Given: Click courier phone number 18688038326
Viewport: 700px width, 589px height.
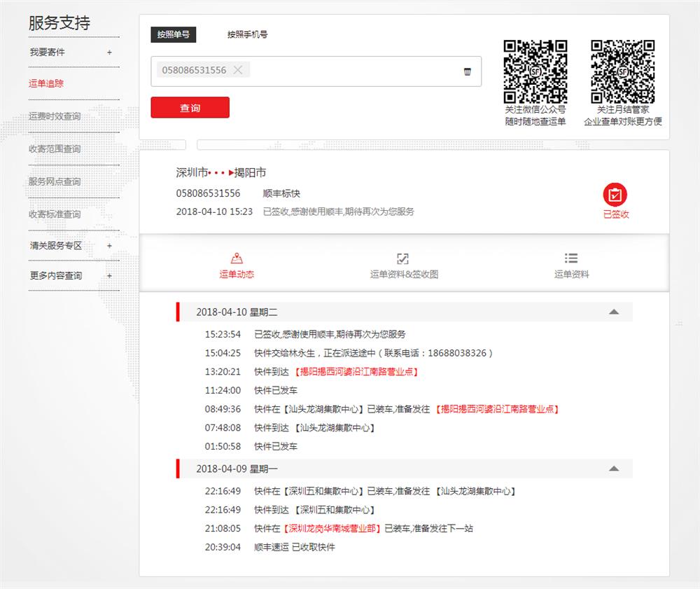Looking at the screenshot, I should click(457, 353).
